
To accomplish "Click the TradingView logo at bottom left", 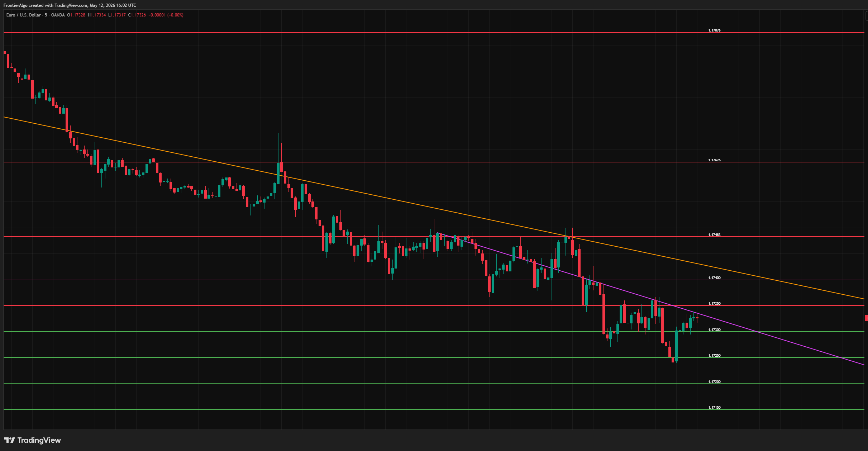I will (33, 440).
